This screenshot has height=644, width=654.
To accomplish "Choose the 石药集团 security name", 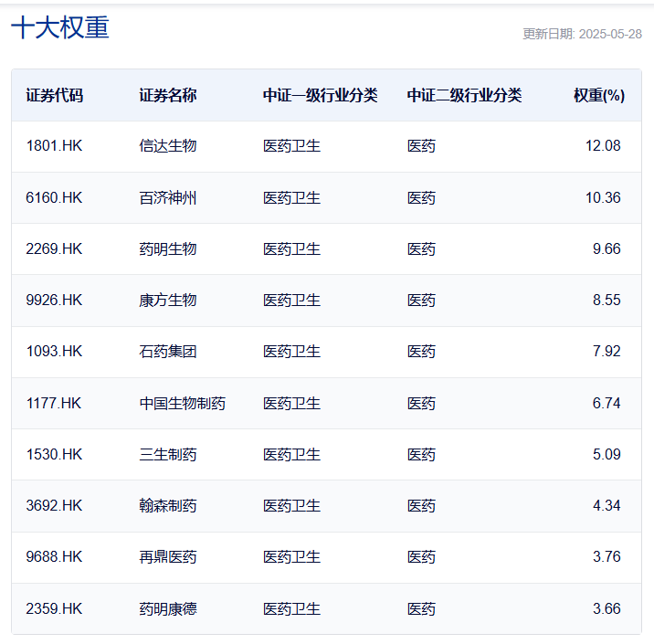I will [168, 351].
